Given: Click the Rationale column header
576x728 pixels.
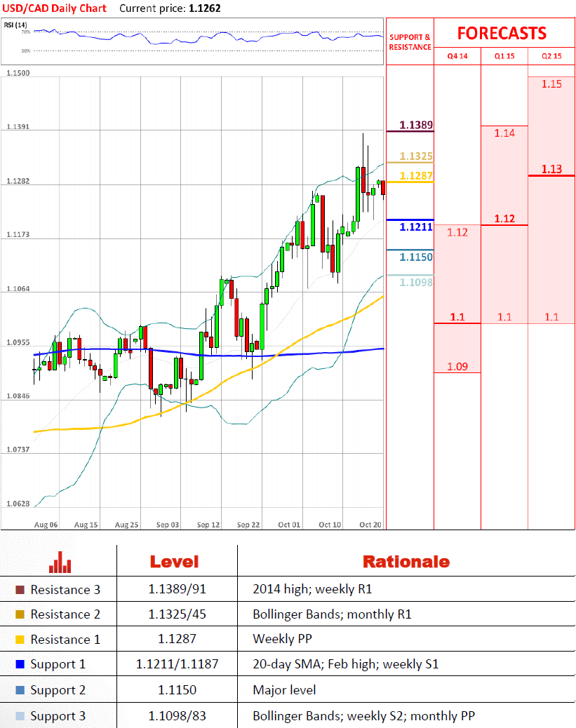Looking at the screenshot, I should click(x=406, y=562).
